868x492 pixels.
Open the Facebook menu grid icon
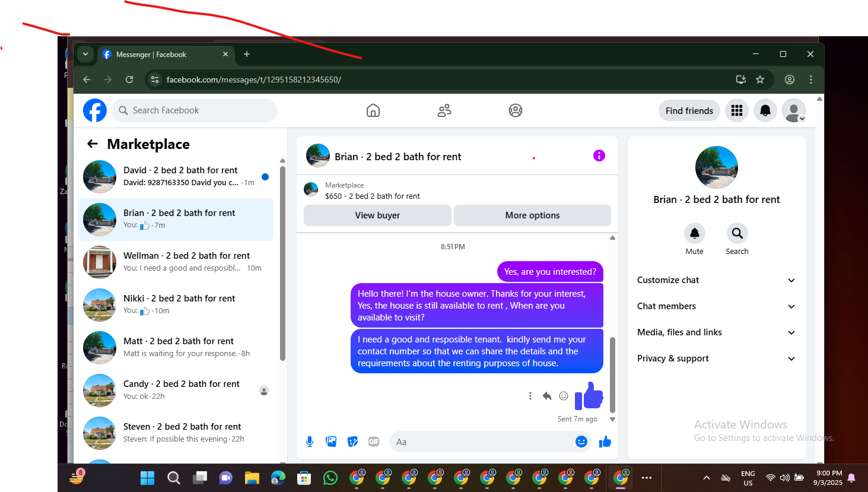(737, 110)
